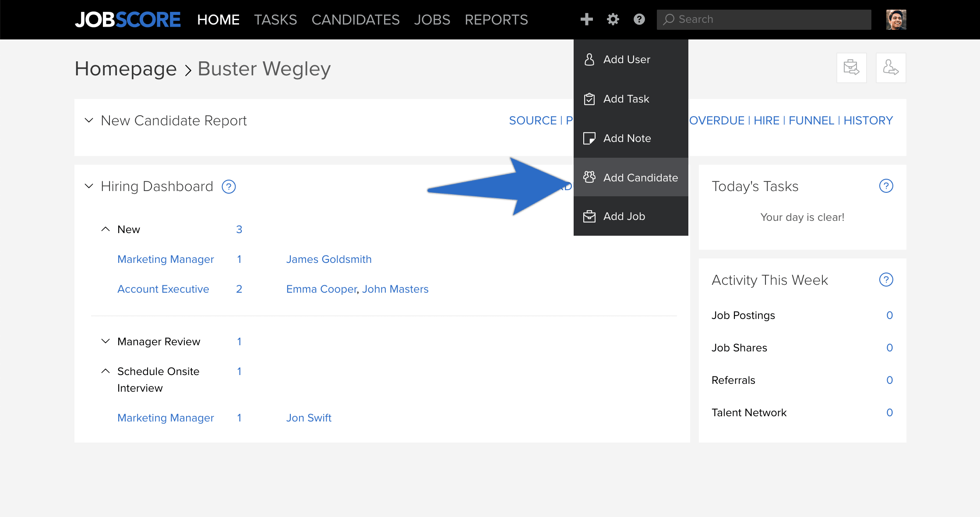Open Hiring Dashboard help icon

[x=229, y=187]
